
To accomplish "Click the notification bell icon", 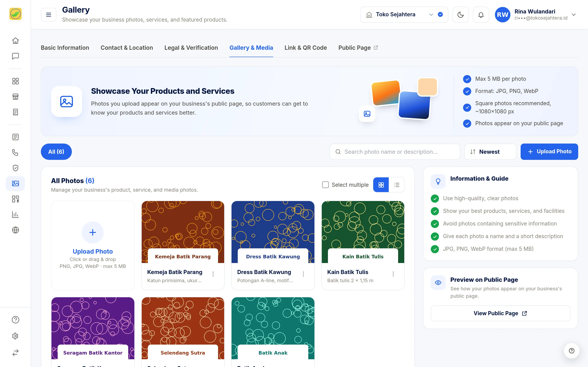I will coord(481,15).
